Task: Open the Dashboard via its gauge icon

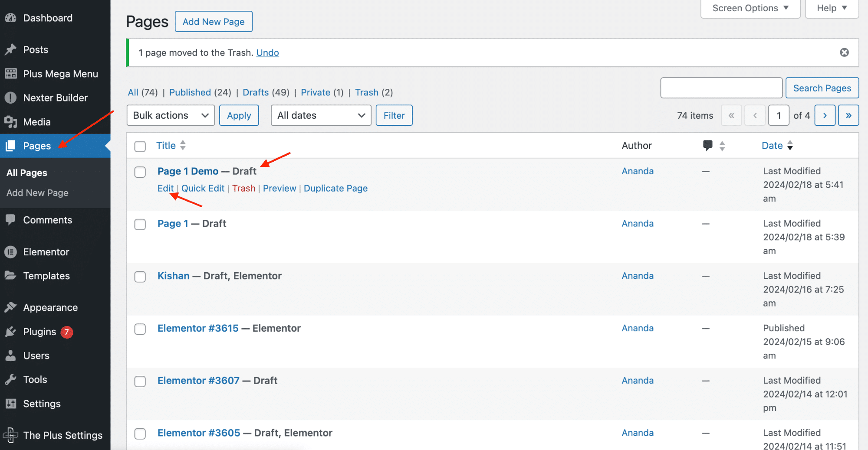Action: (10, 18)
